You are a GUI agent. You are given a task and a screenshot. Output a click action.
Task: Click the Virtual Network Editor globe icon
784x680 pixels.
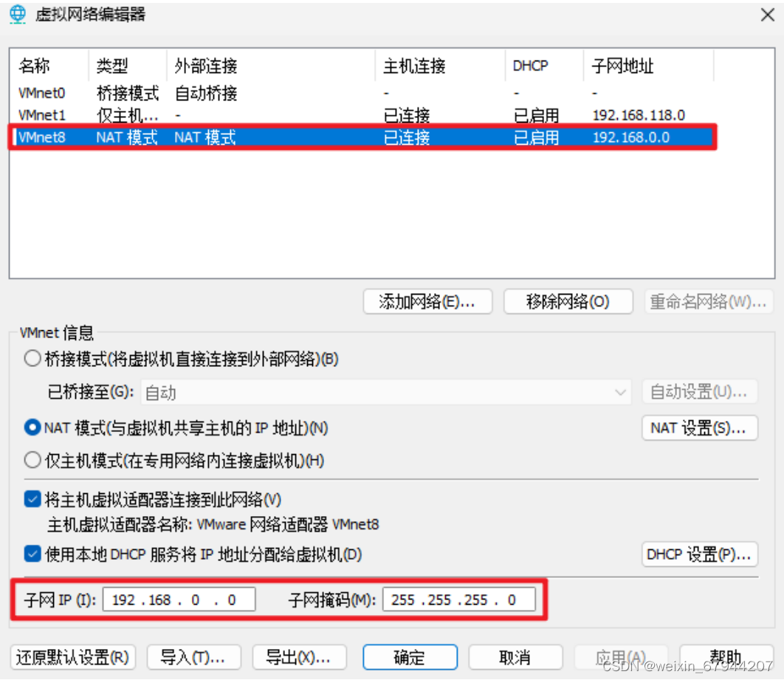pos(18,15)
